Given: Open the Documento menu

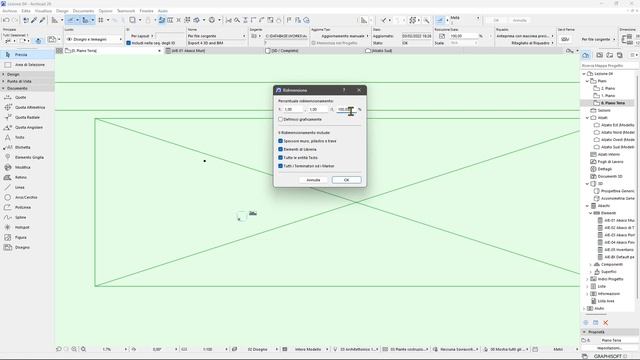Looking at the screenshot, I should click(83, 11).
